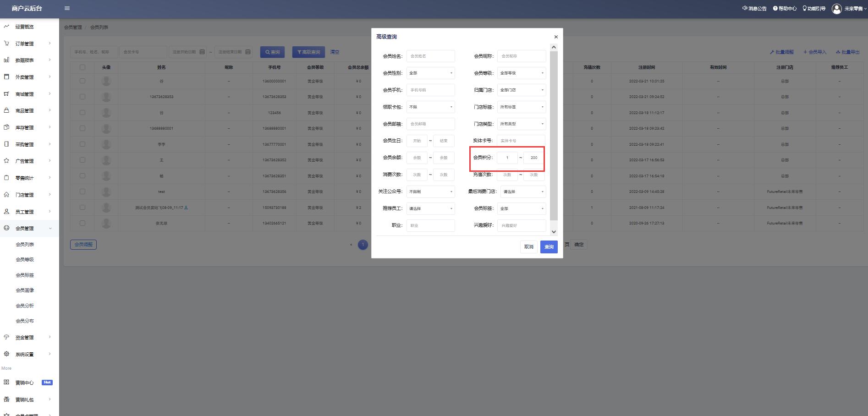Go to 会员等级 in sidebar submenu
The height and width of the screenshot is (416, 868).
click(x=25, y=259)
